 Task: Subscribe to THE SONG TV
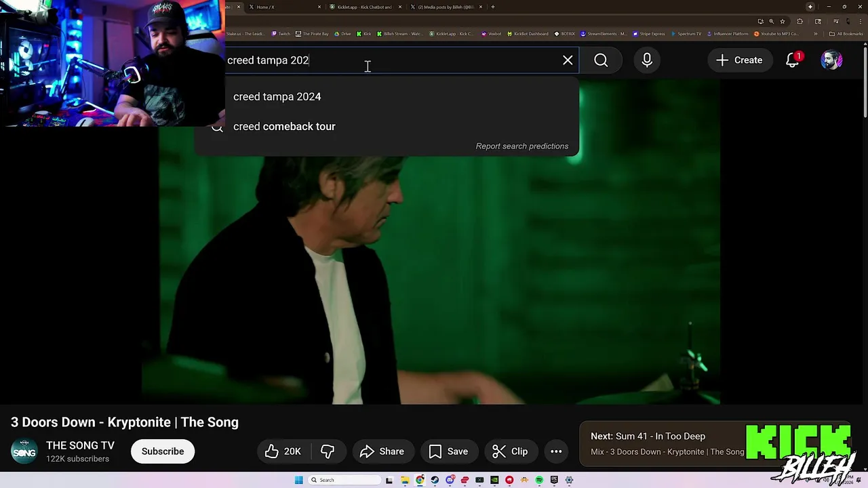(163, 451)
